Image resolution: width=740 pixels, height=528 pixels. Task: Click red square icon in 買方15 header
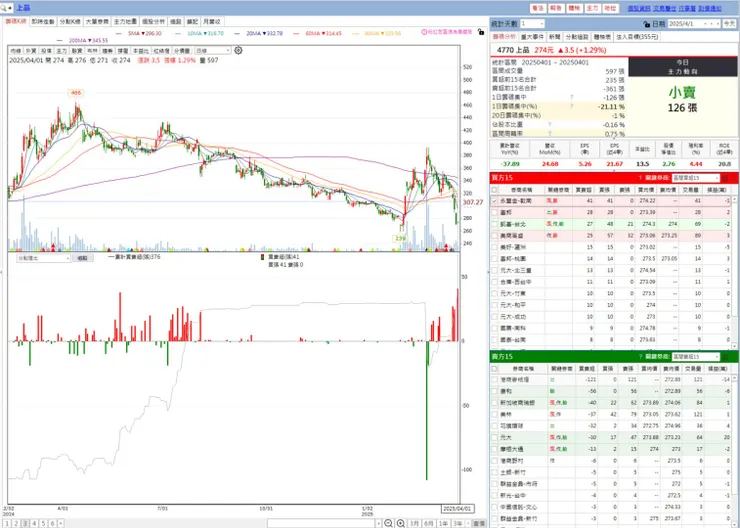coord(725,178)
